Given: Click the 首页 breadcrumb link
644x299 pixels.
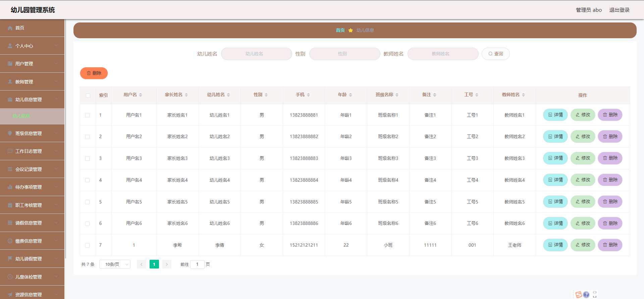Looking at the screenshot, I should pos(340,30).
